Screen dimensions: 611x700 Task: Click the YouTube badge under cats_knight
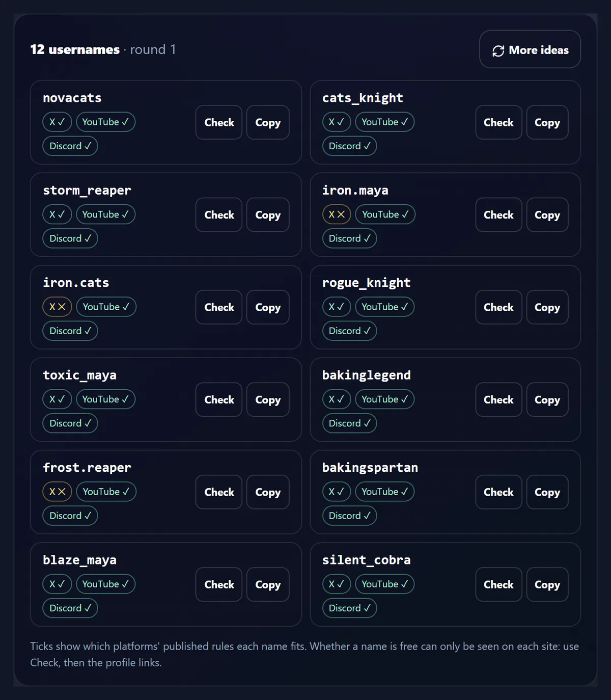tap(385, 122)
